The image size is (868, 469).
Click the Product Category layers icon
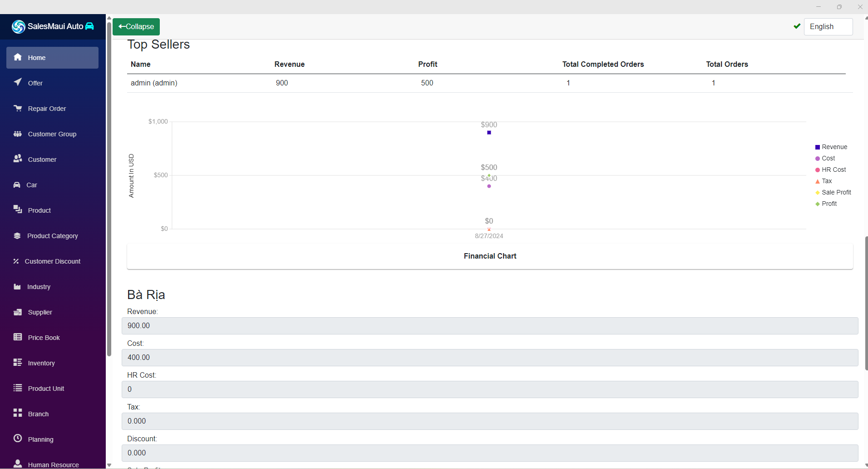click(17, 236)
